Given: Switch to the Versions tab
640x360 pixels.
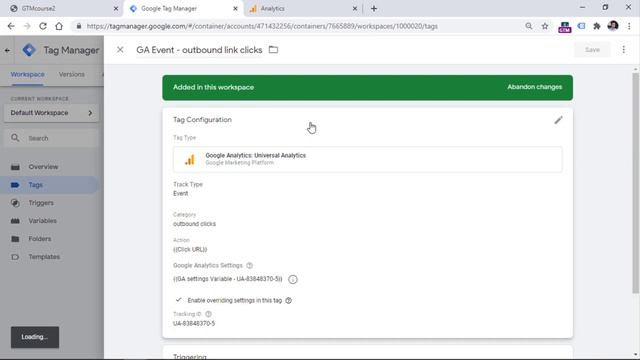Looking at the screenshot, I should [71, 74].
